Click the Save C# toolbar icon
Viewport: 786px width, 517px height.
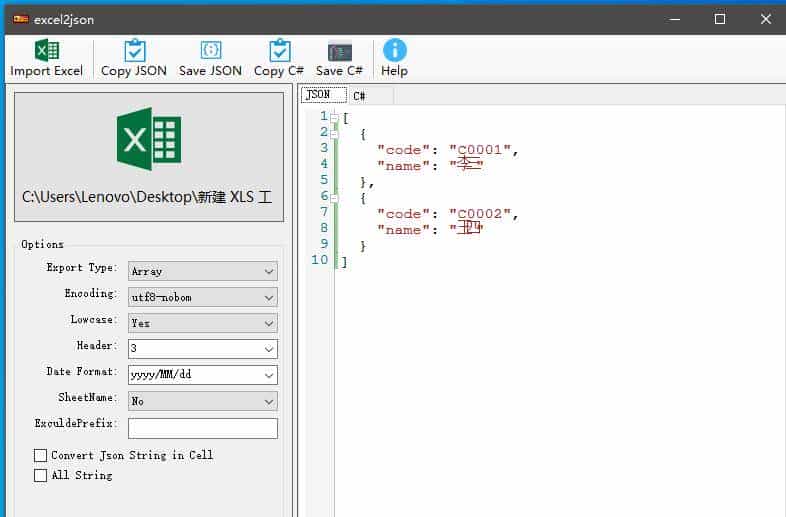click(x=339, y=51)
